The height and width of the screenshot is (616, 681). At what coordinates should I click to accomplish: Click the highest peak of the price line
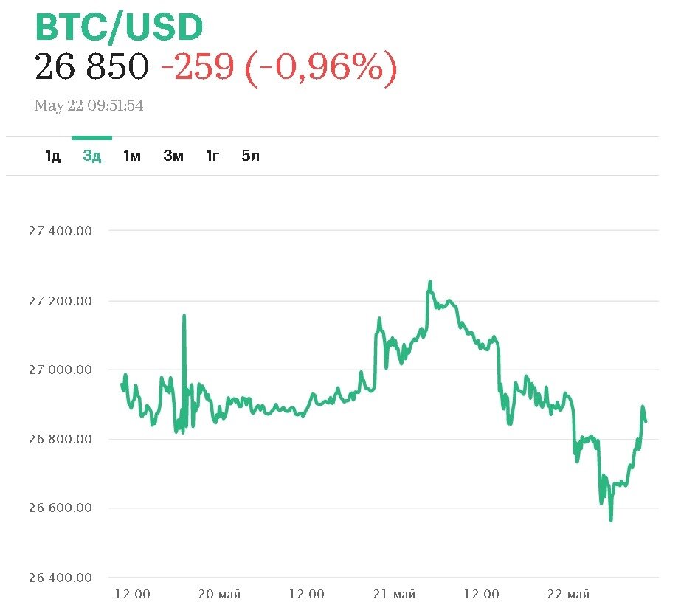429,282
